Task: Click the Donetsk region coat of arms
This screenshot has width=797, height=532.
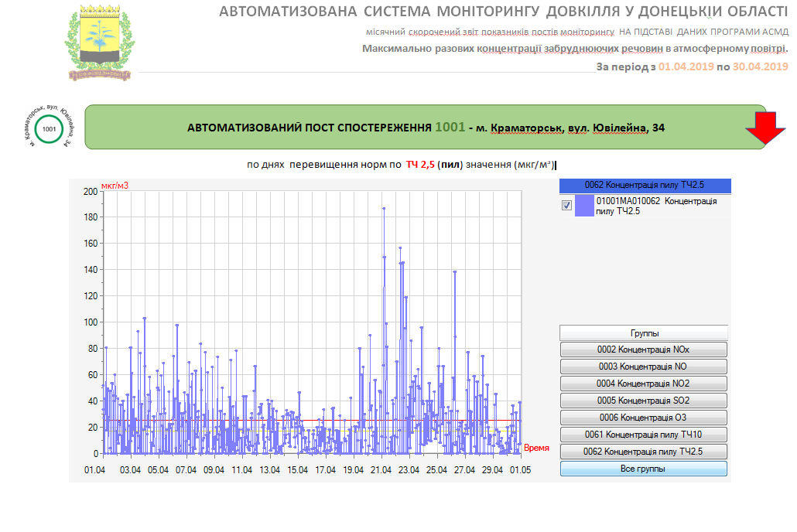Action: click(x=97, y=43)
